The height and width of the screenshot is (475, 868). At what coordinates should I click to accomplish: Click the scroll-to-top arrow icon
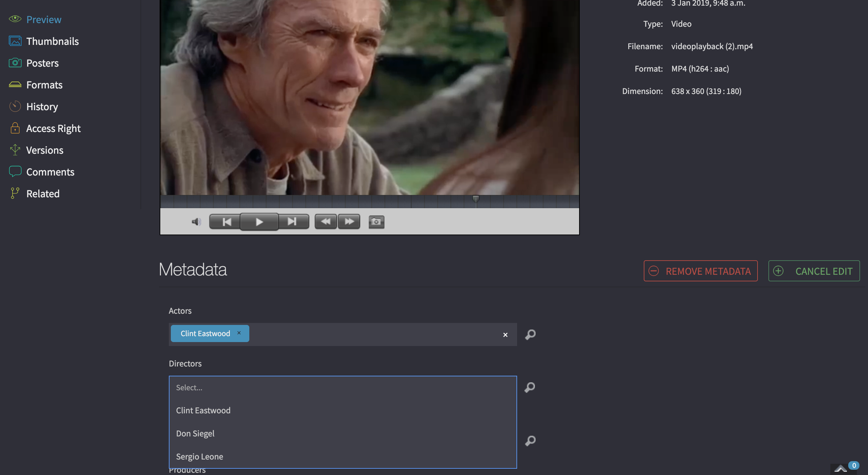pos(840,469)
